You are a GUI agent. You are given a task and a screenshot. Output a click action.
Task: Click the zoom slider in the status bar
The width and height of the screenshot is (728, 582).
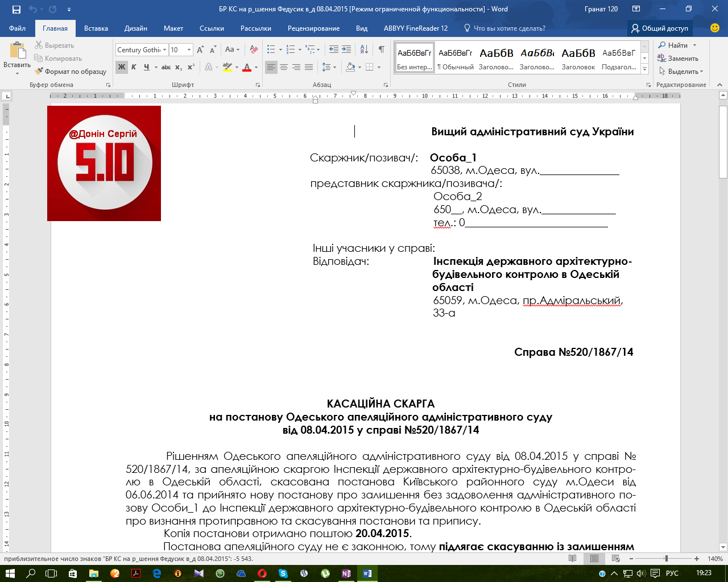pos(666,559)
